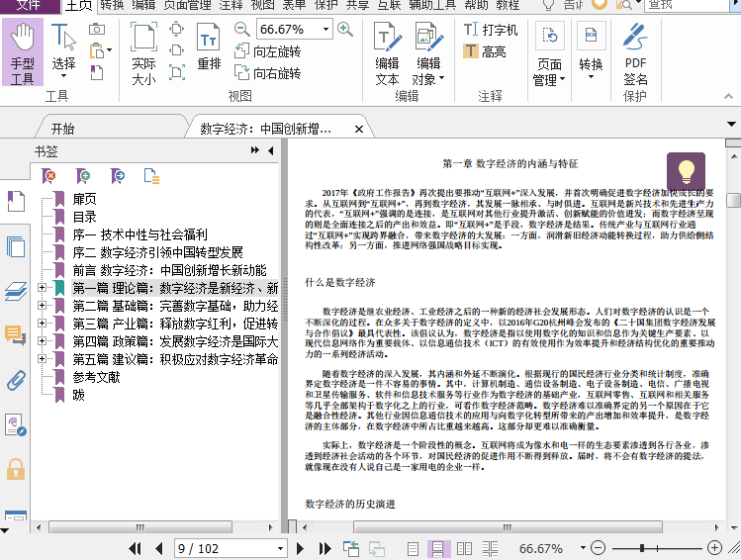Go to bookmark 目录
Screen dimensions: 741x560
coord(85,217)
